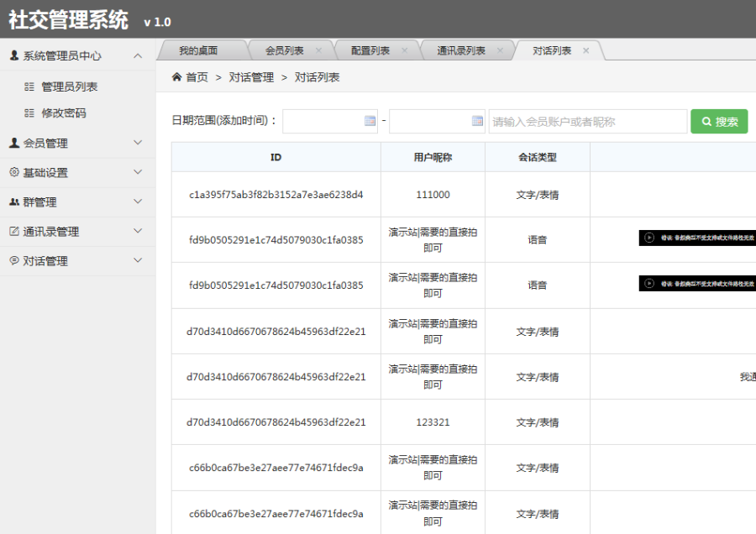Viewport: 756px width, 534px height.
Task: Go to 首页 via breadcrumb
Action: click(x=197, y=77)
